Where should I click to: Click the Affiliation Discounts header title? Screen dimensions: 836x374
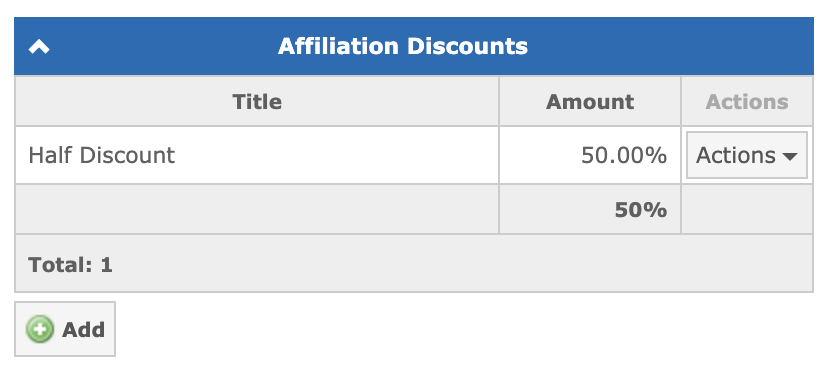[403, 46]
